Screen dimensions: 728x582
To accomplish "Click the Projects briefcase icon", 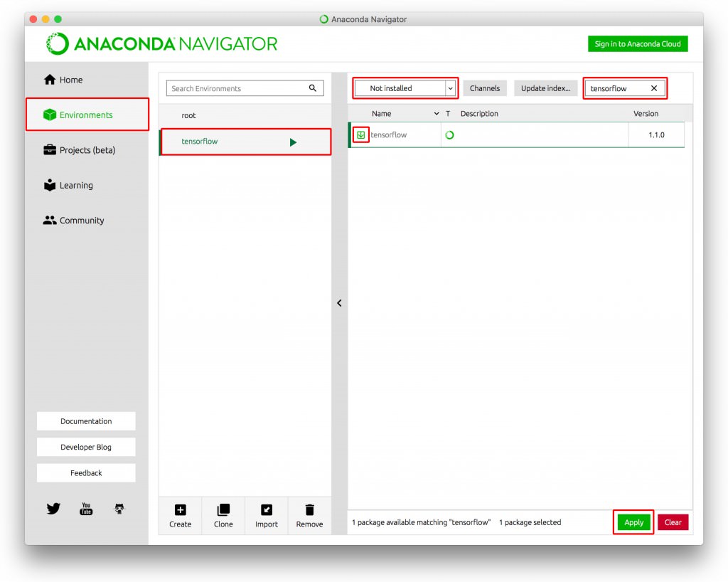I will coord(50,149).
